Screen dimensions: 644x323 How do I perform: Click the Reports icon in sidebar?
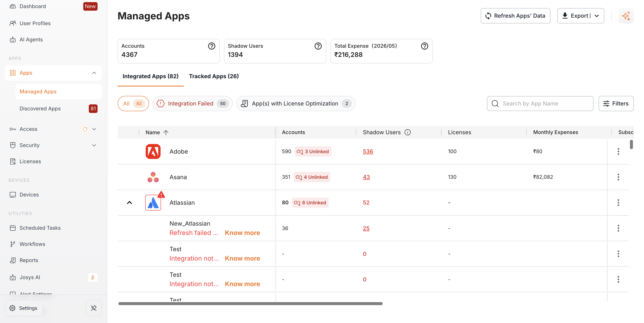click(x=13, y=260)
